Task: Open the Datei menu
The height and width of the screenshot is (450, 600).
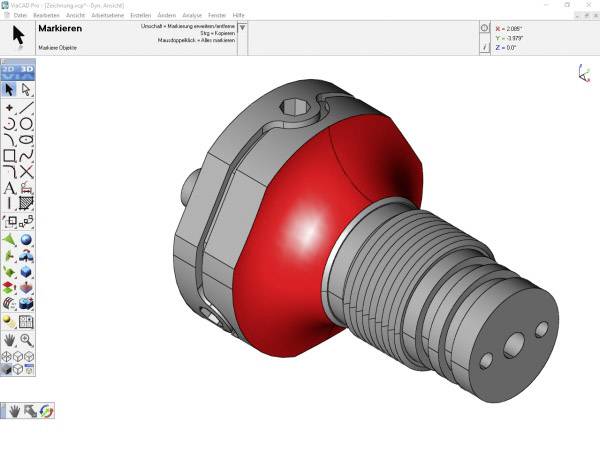Action: click(x=20, y=16)
